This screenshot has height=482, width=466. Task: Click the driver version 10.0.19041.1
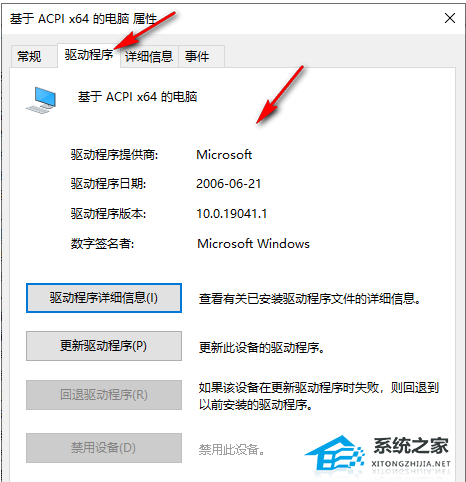[x=232, y=214]
